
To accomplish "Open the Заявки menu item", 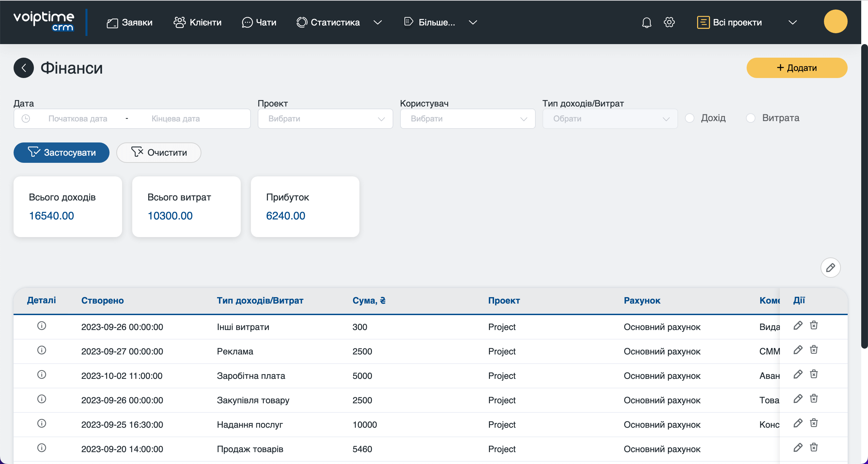I will [x=130, y=22].
